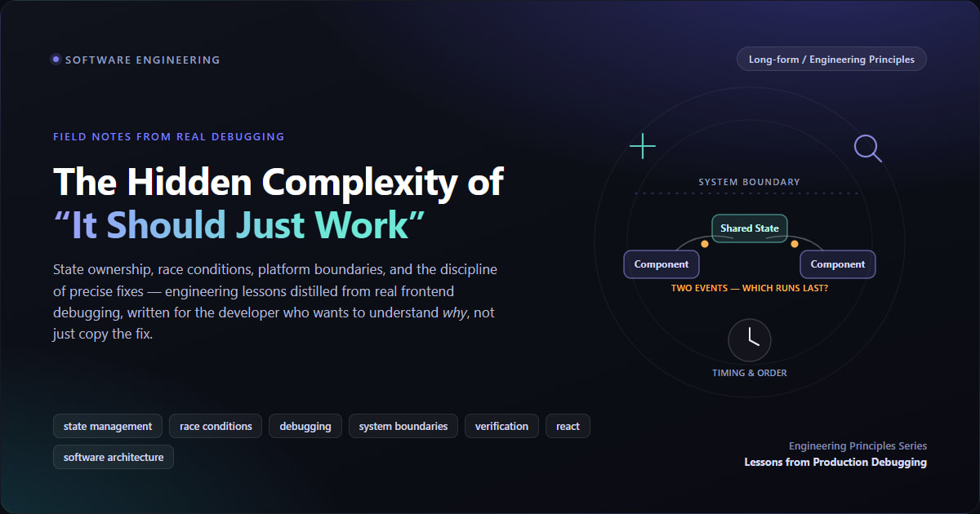Click the react tag
Viewport: 980px width, 514px height.
coord(568,426)
